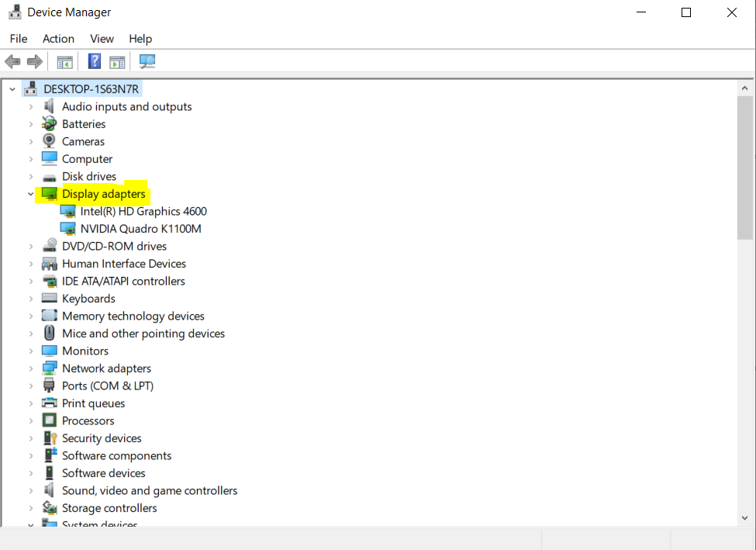756x550 pixels.
Task: Click the Print queues printer icon
Action: [50, 403]
